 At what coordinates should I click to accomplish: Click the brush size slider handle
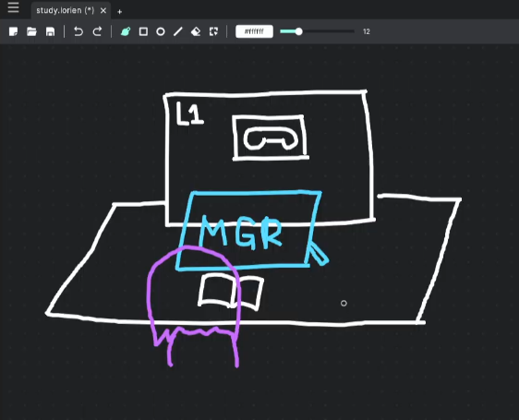(298, 31)
